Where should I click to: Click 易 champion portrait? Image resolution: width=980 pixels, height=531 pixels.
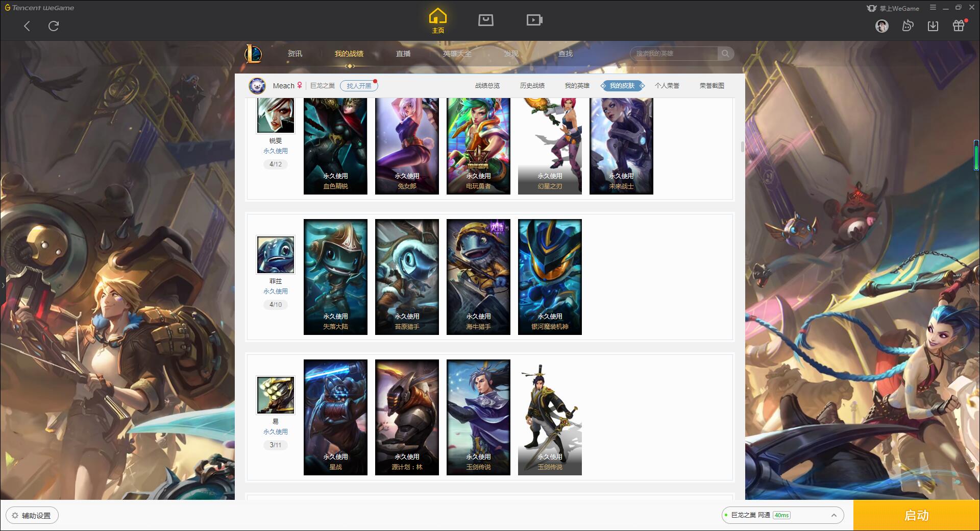[x=276, y=395]
